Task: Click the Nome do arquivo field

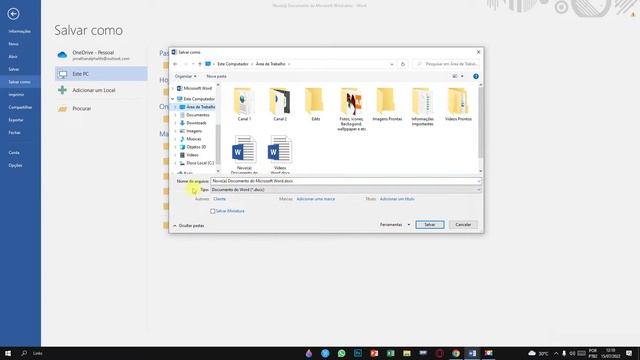Action: click(345, 181)
